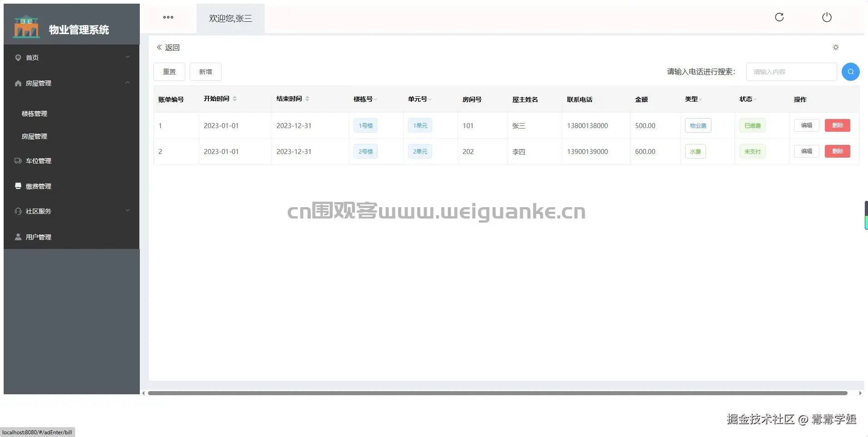The image size is (868, 437).
Task: Click the 1号楼 tag
Action: [365, 125]
